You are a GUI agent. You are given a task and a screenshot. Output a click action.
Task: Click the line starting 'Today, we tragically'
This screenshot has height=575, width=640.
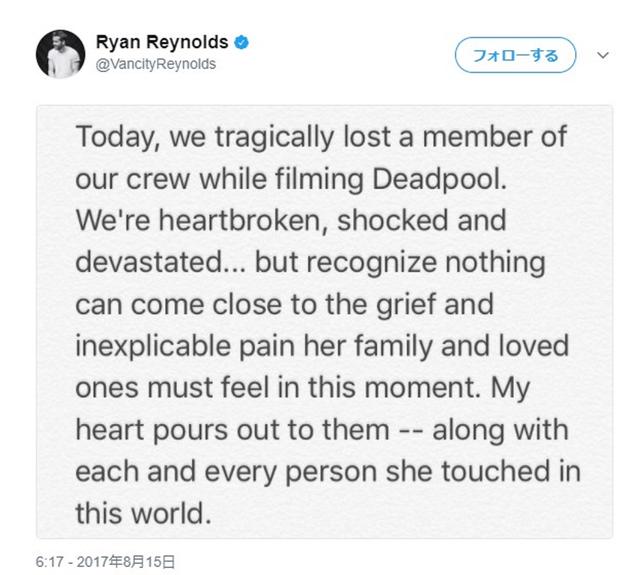tap(321, 137)
